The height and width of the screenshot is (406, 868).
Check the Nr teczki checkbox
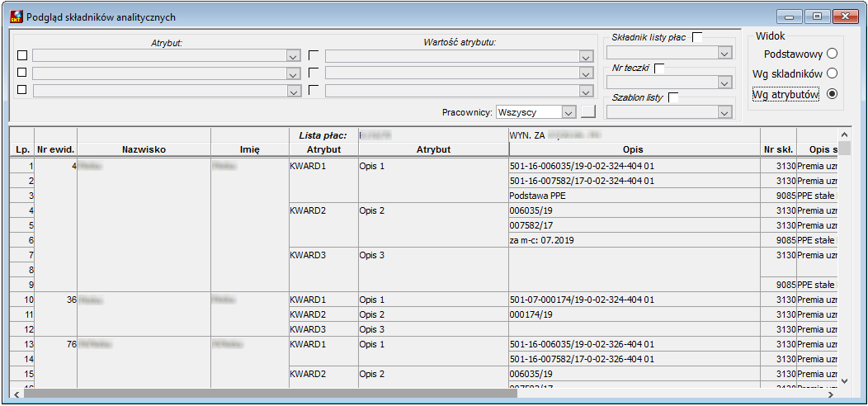tap(658, 68)
